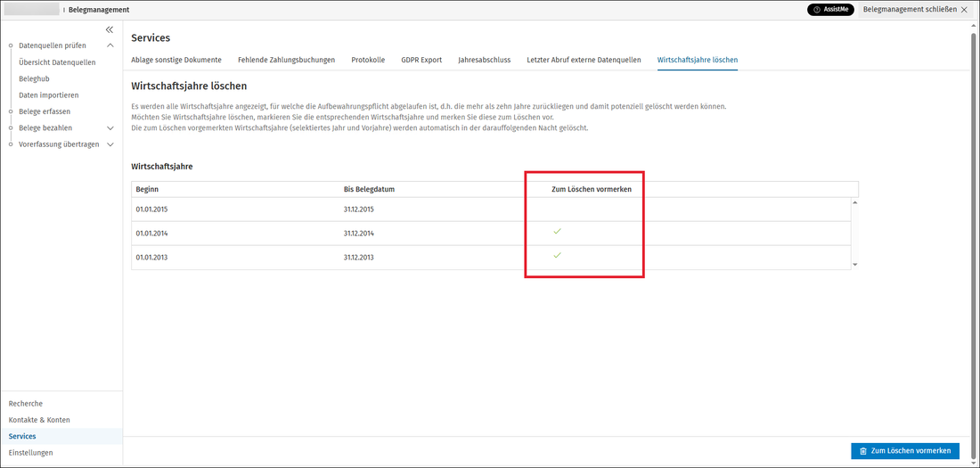
Task: Open Einstellungen
Action: (30, 452)
